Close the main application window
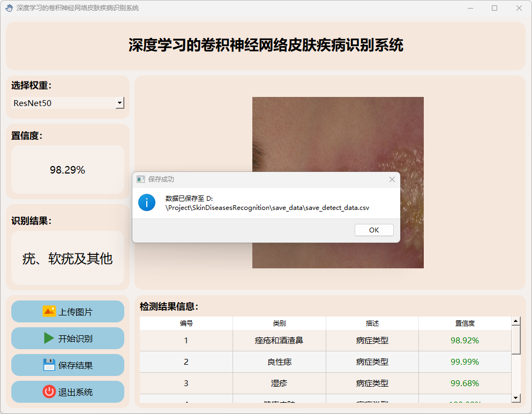The image size is (532, 414). [x=519, y=8]
